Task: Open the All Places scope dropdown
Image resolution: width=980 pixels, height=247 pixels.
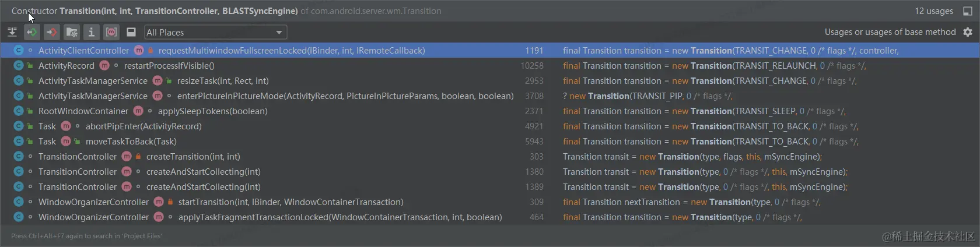Action: pos(215,33)
